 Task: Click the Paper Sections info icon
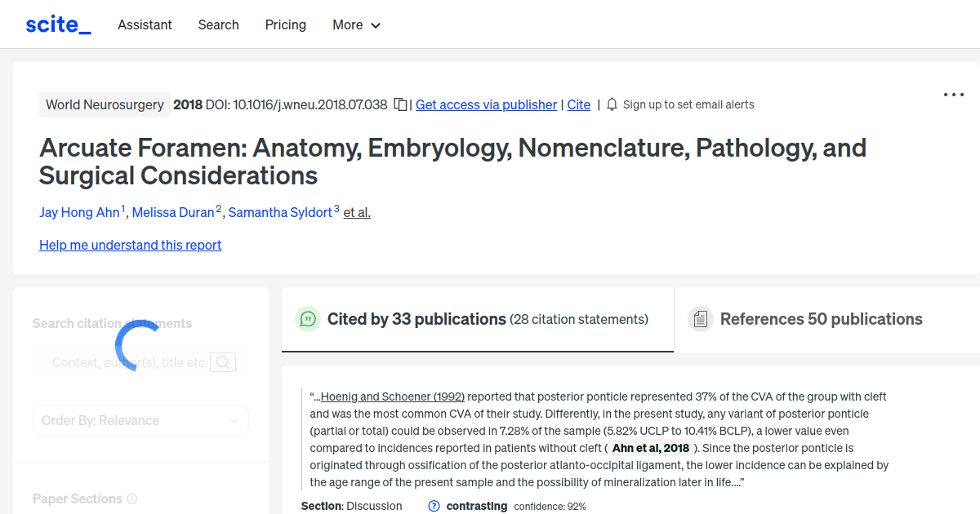pos(133,498)
